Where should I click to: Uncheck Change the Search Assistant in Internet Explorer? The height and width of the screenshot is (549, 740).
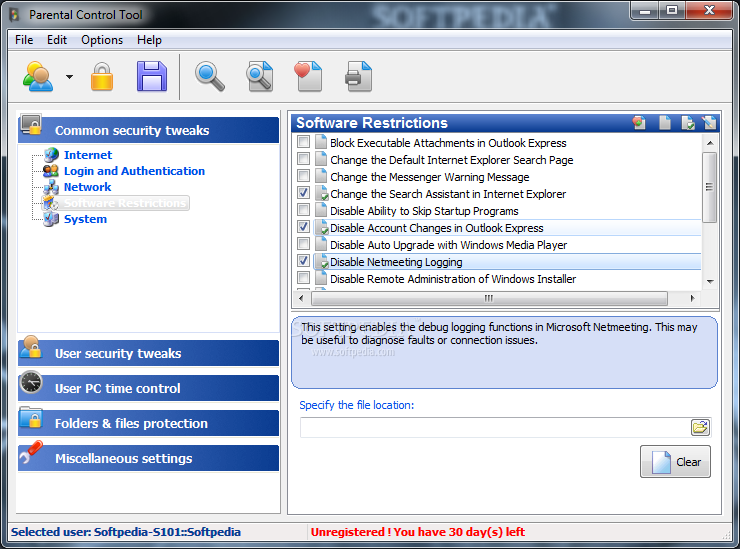[303, 193]
